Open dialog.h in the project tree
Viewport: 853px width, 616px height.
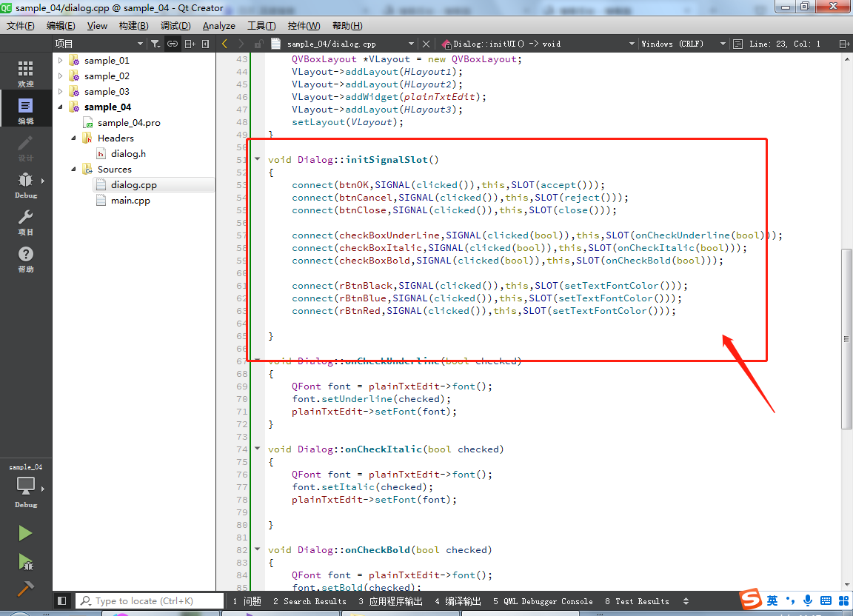click(x=128, y=154)
